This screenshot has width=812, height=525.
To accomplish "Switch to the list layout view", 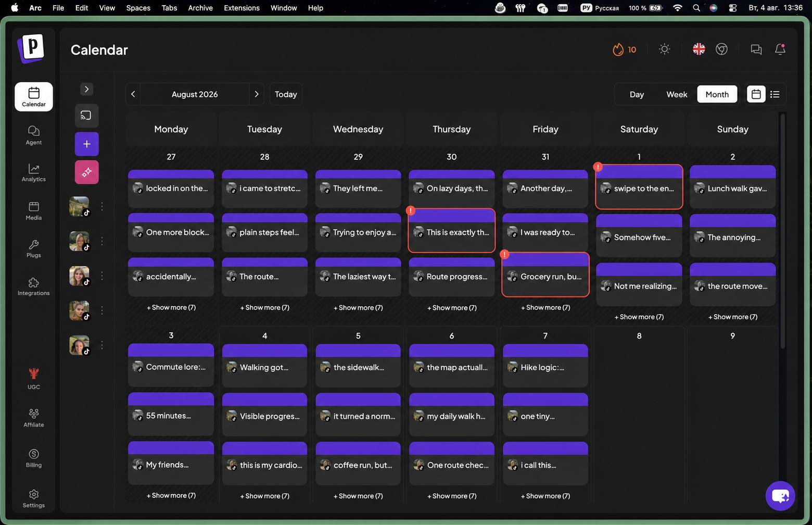I will [x=775, y=94].
